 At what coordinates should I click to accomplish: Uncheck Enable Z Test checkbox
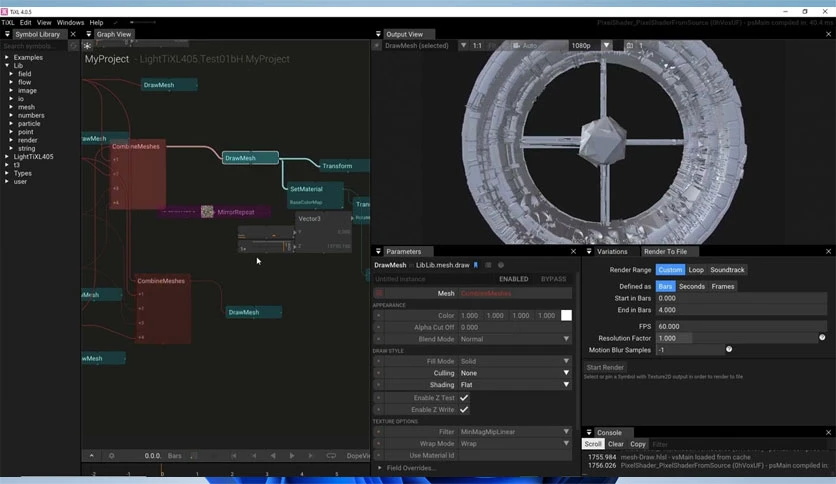pos(464,398)
